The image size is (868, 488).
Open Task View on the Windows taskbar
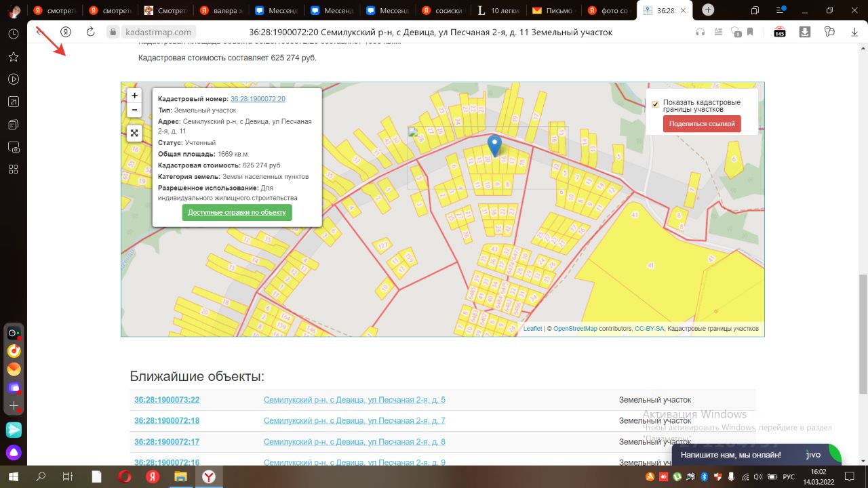[x=68, y=477]
